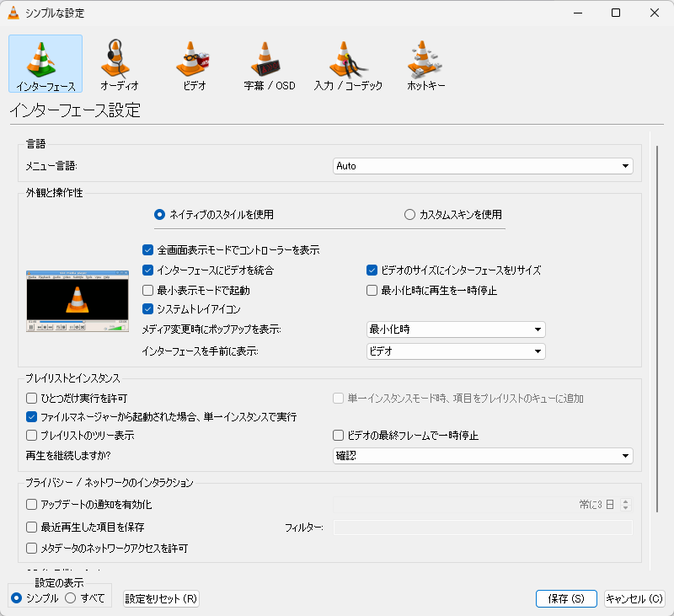Viewport: 674px width, 616px height.
Task: Select シンプル settings view radio button
Action: (x=16, y=598)
